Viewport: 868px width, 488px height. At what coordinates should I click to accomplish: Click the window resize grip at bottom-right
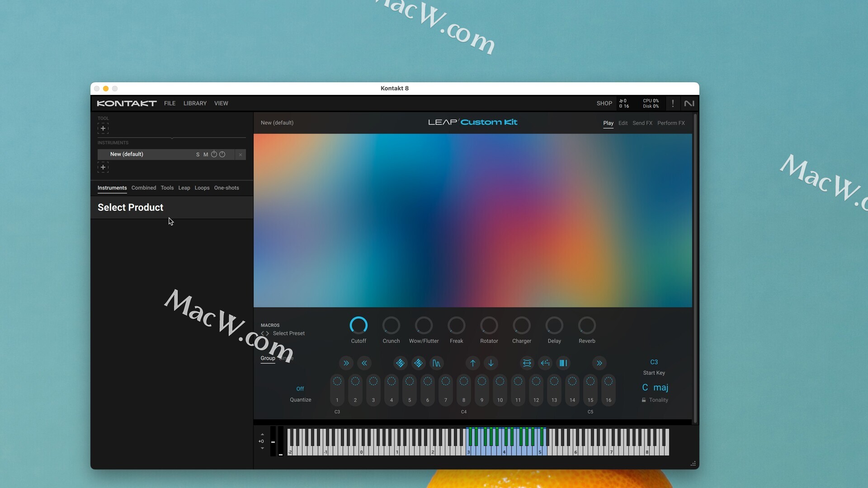693,464
